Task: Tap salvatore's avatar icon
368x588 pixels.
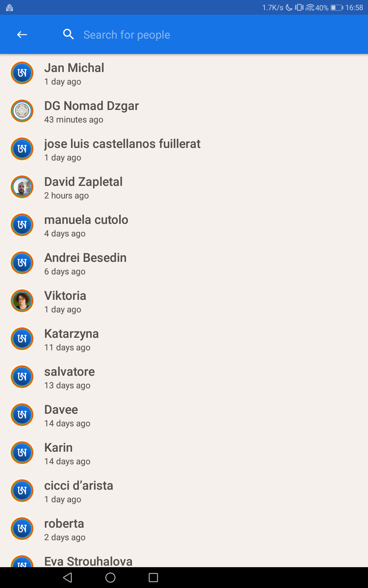Action: 22,377
